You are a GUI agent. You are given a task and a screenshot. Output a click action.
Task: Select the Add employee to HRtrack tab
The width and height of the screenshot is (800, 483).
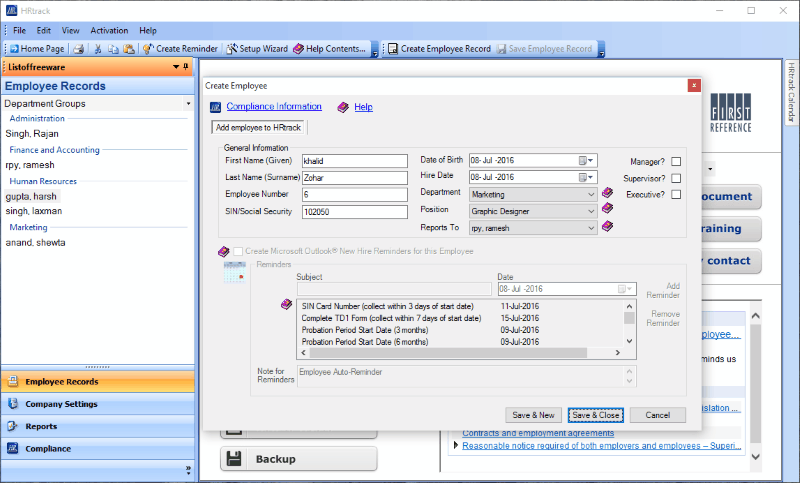[x=258, y=128]
